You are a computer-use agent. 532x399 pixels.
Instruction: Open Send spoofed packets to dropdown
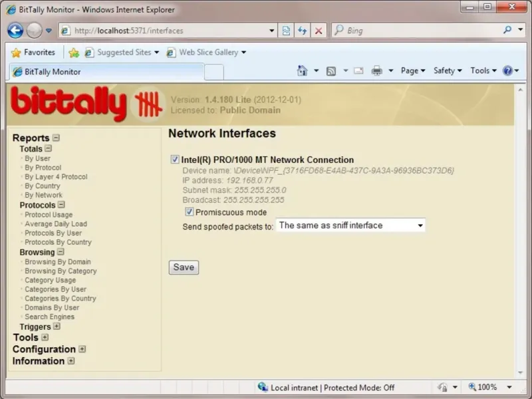[x=350, y=225]
